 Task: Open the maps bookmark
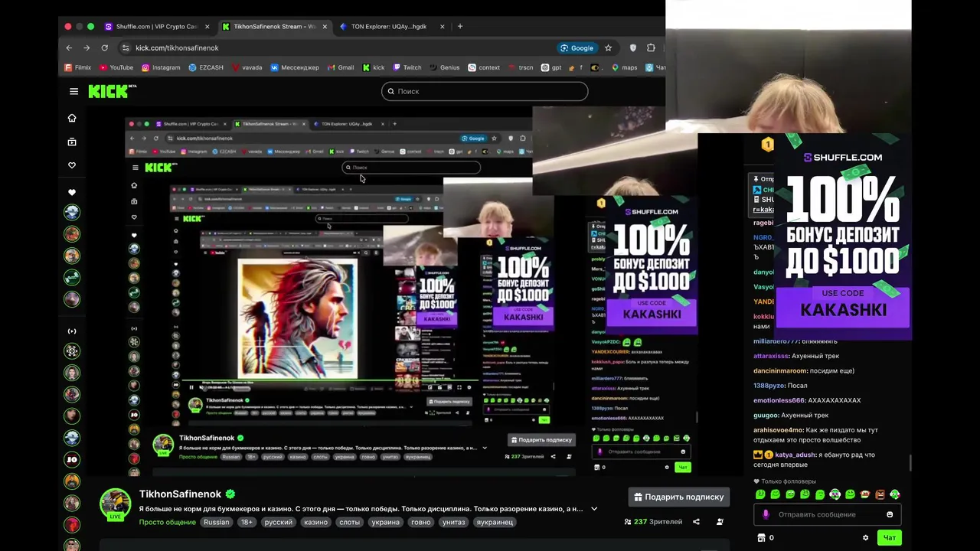pos(624,67)
